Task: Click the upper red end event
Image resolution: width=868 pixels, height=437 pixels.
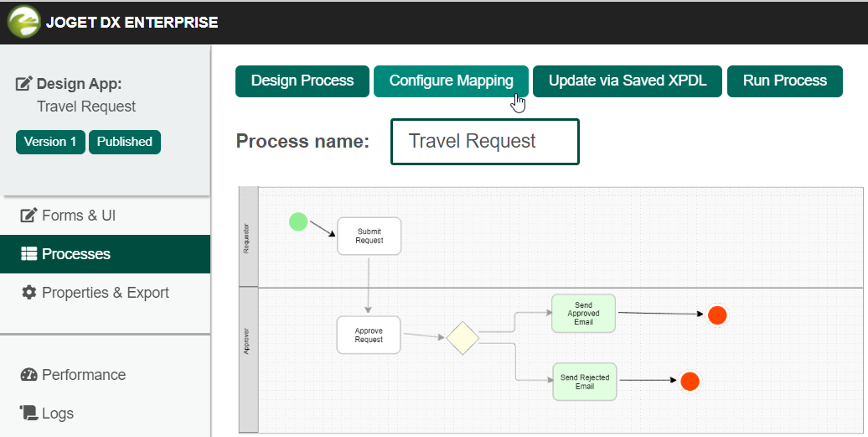Action: [x=716, y=315]
